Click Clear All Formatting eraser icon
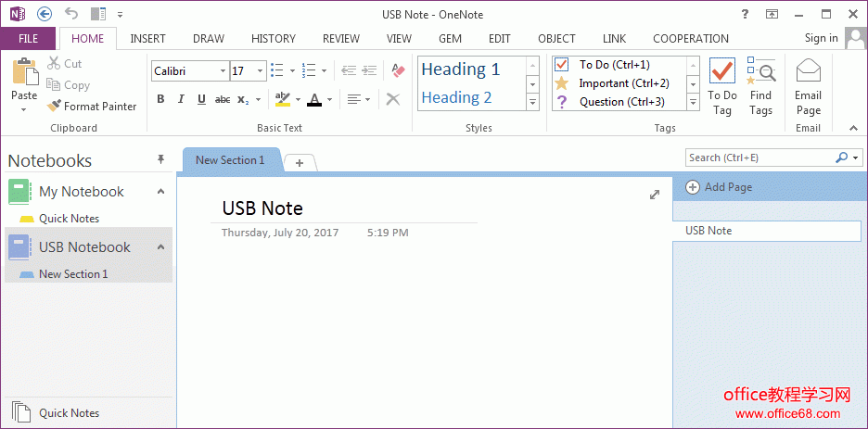This screenshot has height=429, width=868. pyautogui.click(x=398, y=70)
